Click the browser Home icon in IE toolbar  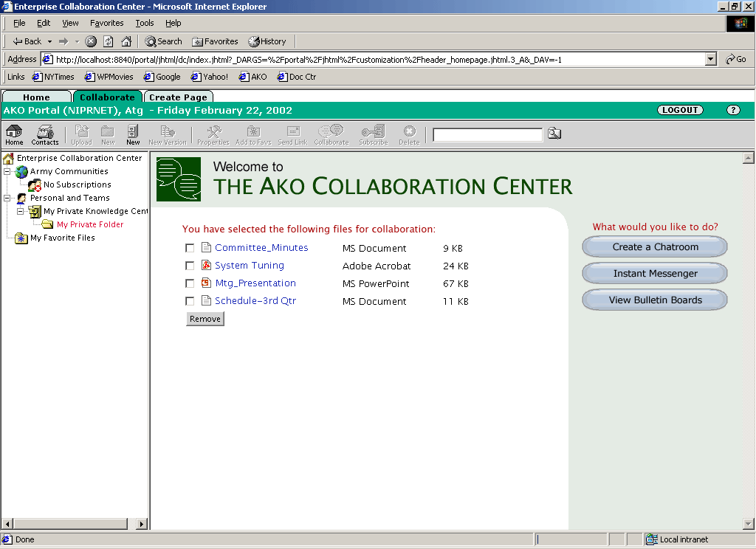(126, 41)
